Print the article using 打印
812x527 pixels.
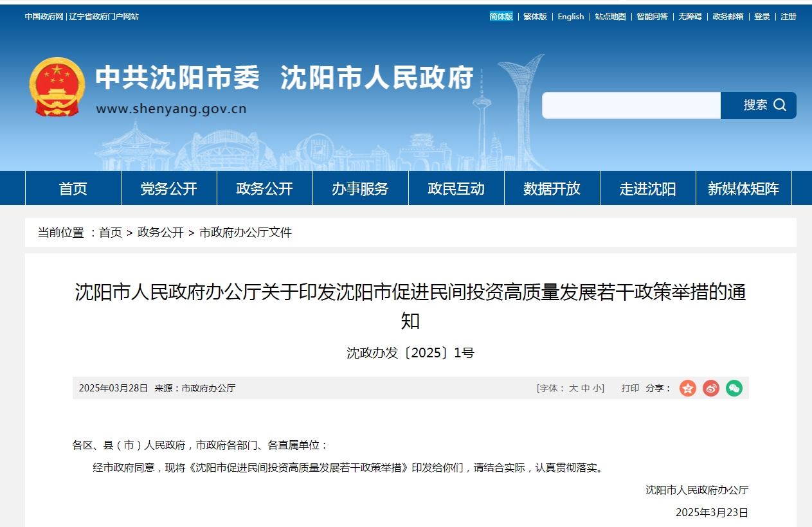coord(630,388)
